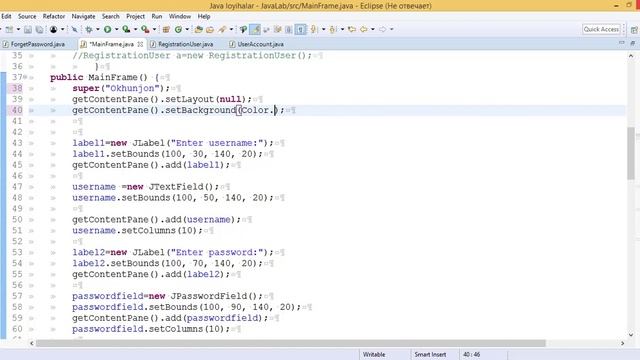Expand the New Java Class dropdown arrow
Viewport: 640px width, 360px height.
187,29
